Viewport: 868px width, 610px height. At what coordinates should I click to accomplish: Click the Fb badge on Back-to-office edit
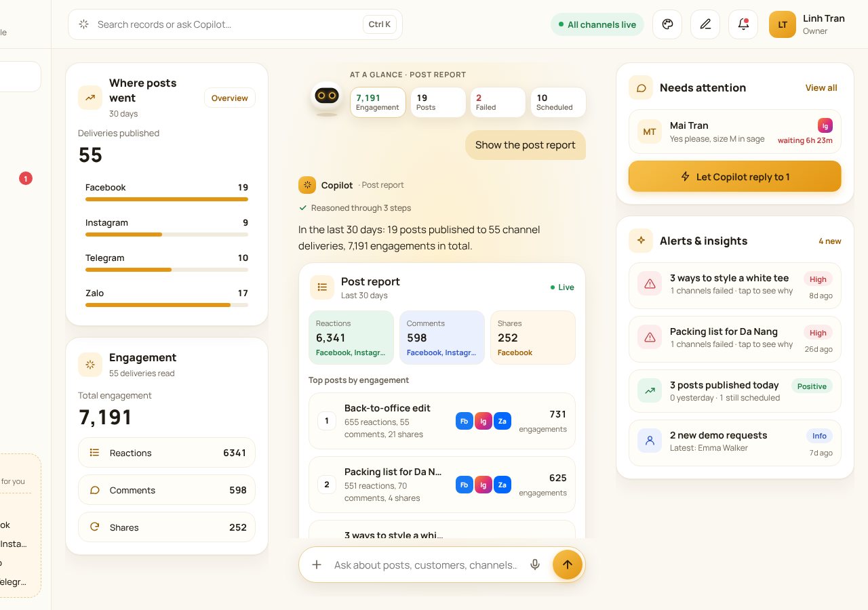click(x=465, y=421)
